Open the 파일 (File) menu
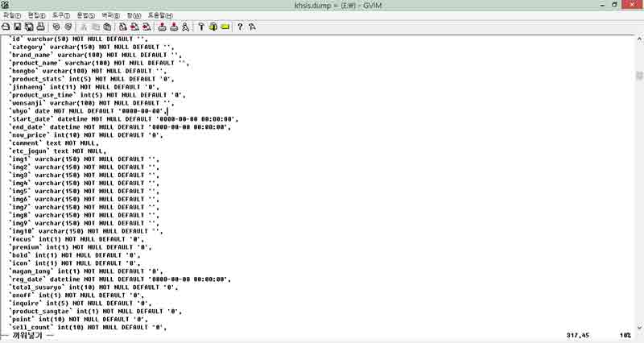Screen dimensions: 644x343 (11, 15)
